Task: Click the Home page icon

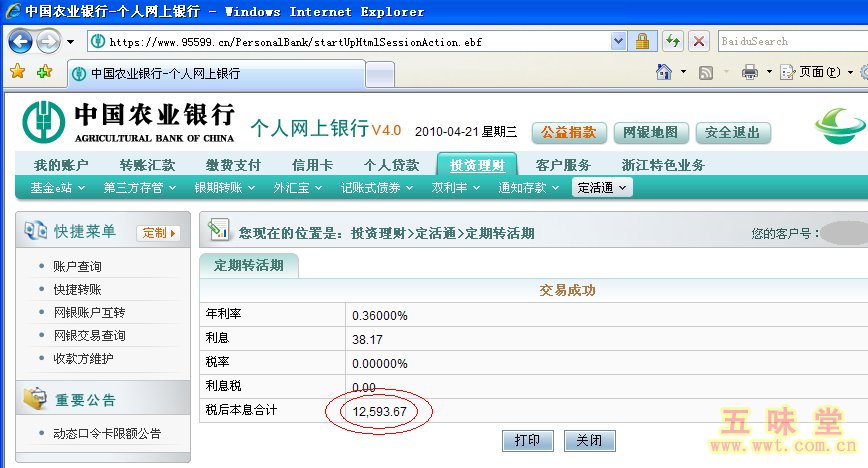Action: click(x=663, y=72)
